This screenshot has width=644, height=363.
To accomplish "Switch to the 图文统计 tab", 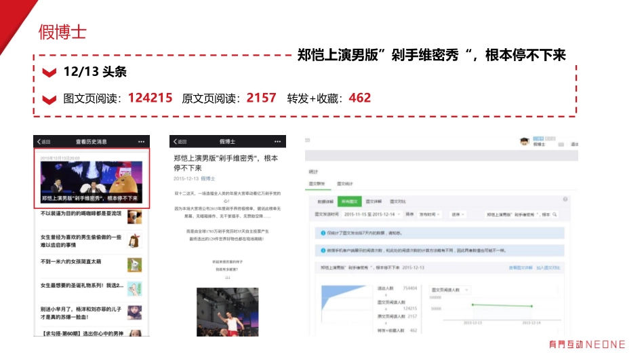I will (345, 184).
